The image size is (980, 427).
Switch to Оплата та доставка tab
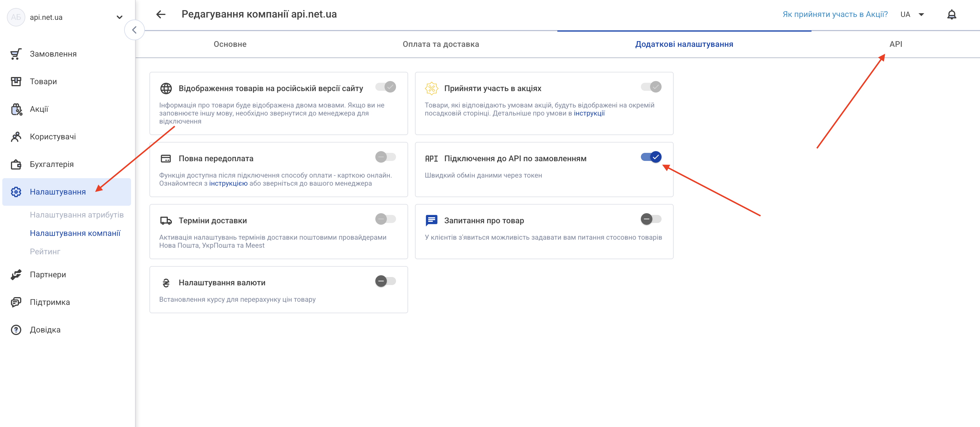click(x=441, y=44)
